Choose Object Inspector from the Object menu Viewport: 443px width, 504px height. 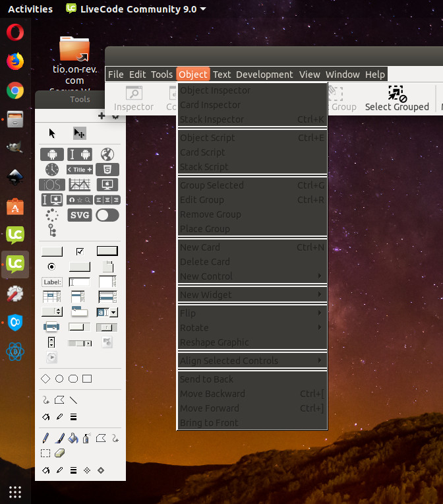click(x=216, y=90)
